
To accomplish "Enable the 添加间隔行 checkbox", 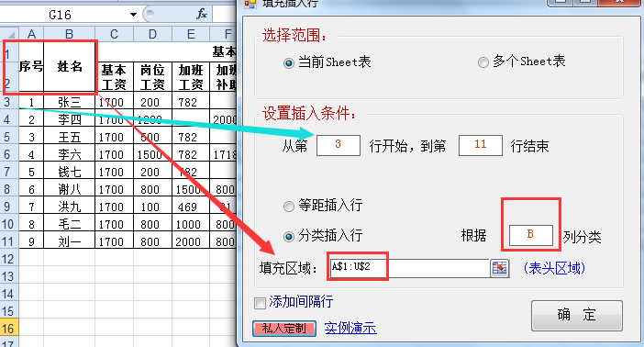I will tap(260, 304).
